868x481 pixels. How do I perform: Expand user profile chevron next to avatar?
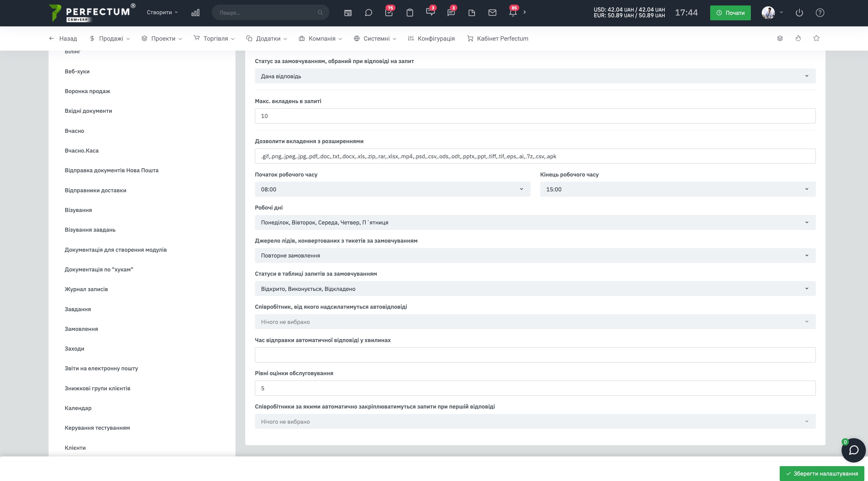[781, 12]
